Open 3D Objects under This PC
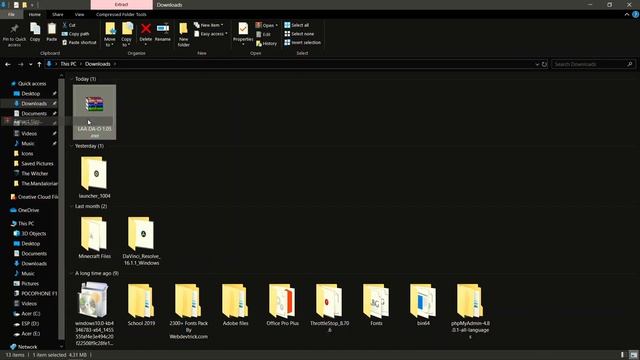Image resolution: width=640 pixels, height=360 pixels. click(30, 233)
